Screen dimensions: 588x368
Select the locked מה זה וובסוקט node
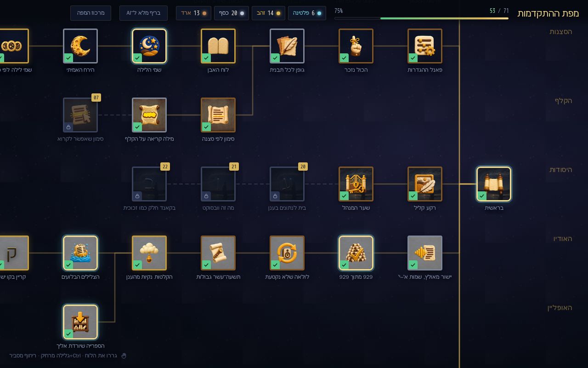pyautogui.click(x=218, y=184)
